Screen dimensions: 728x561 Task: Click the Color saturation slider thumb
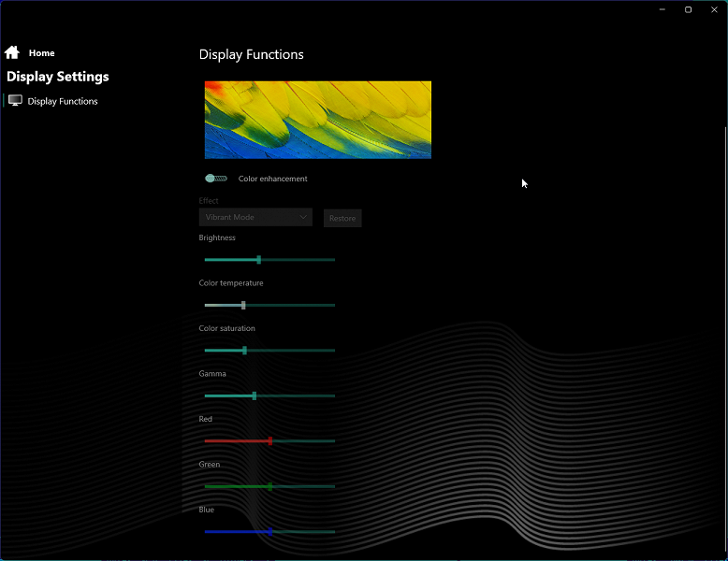tap(244, 351)
